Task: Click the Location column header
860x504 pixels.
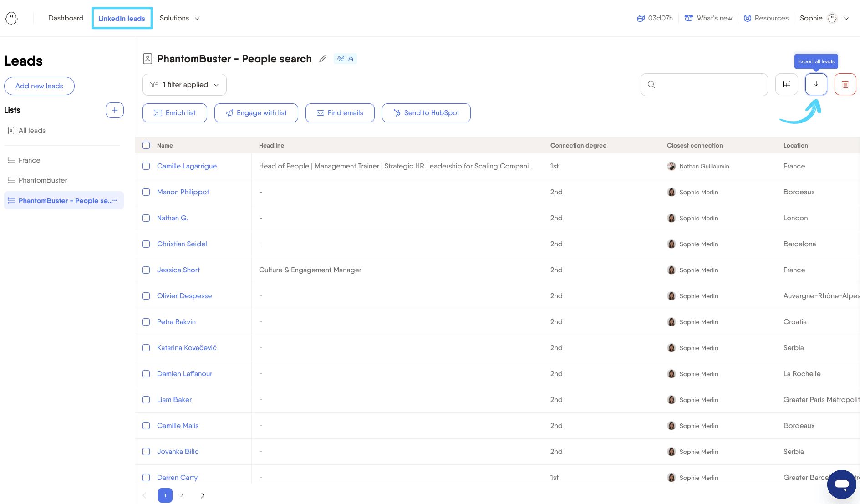Action: [795, 145]
